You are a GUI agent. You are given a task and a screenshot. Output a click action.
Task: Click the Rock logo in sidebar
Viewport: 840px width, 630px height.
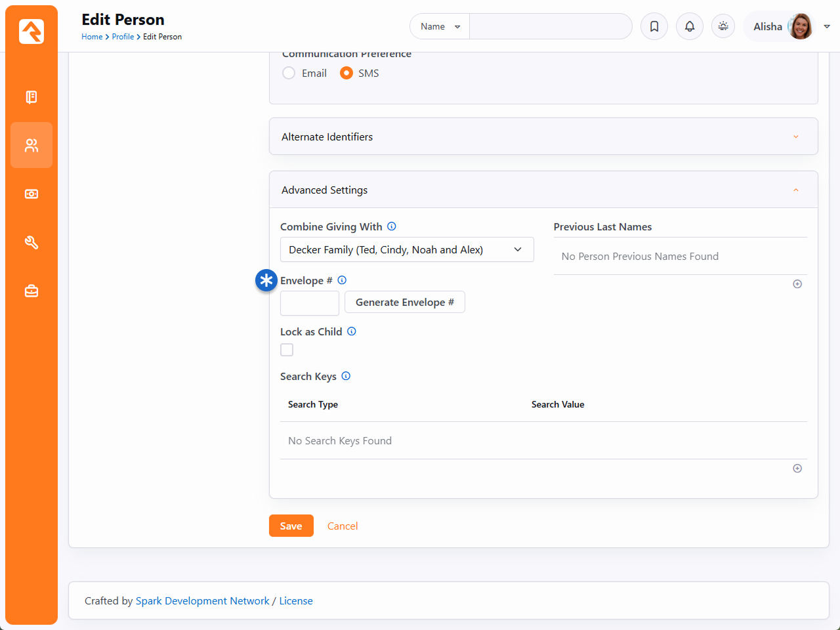click(x=31, y=31)
